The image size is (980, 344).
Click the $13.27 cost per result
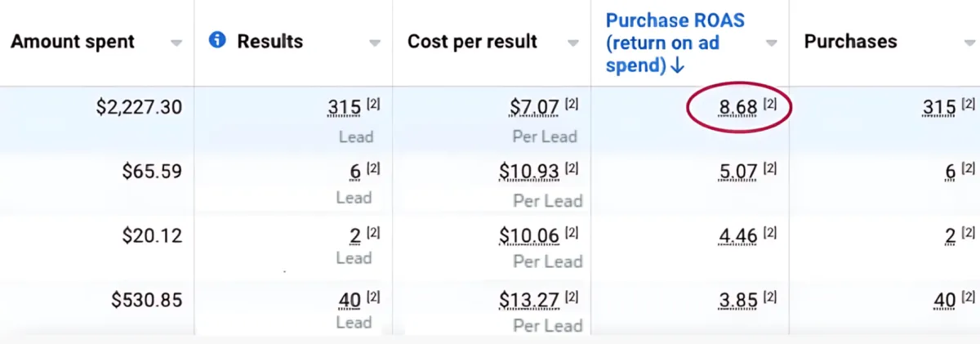[529, 301]
